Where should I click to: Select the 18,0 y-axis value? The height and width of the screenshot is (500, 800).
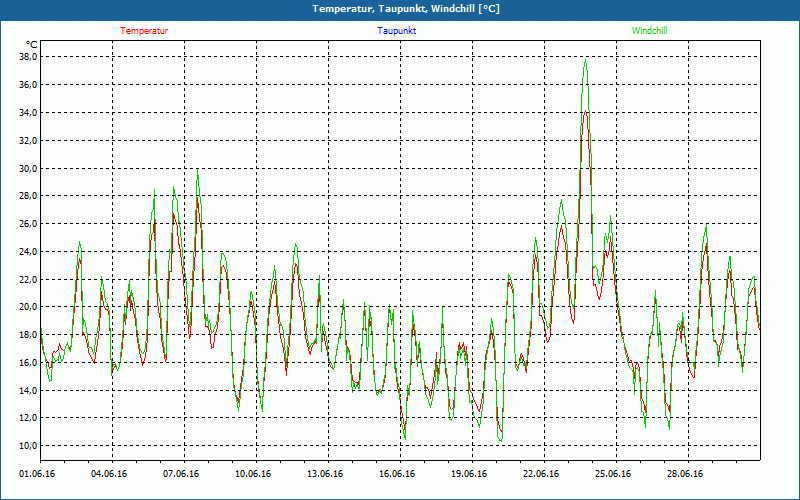[29, 335]
